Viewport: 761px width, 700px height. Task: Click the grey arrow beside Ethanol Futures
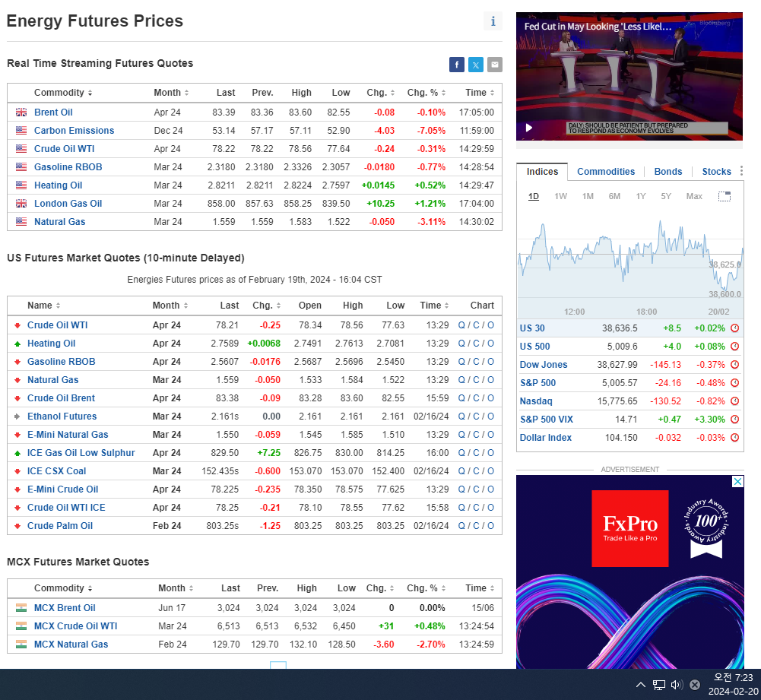(17, 417)
